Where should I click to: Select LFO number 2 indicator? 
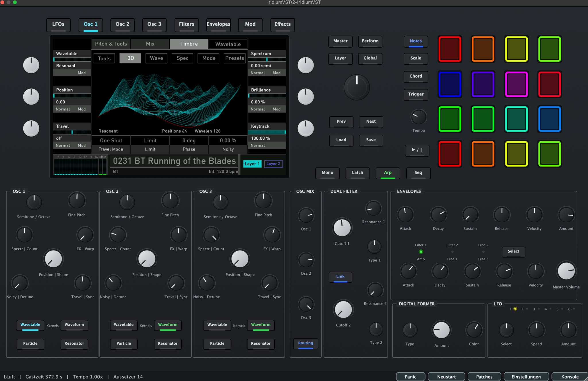(x=527, y=309)
